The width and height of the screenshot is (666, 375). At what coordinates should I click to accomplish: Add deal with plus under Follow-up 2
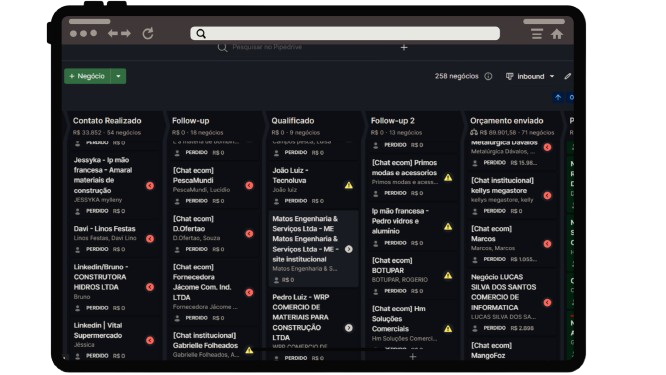pyautogui.click(x=412, y=357)
